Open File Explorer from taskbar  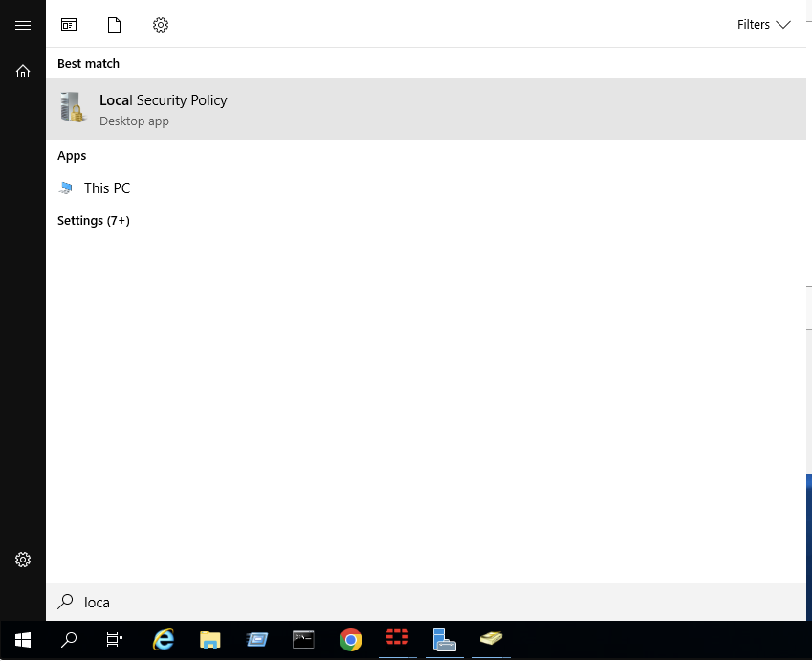209,640
